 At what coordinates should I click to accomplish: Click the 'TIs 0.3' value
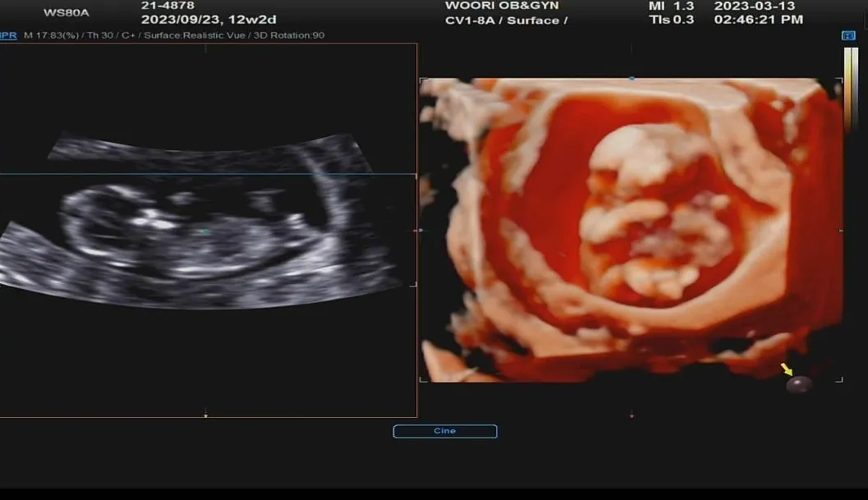(x=672, y=20)
